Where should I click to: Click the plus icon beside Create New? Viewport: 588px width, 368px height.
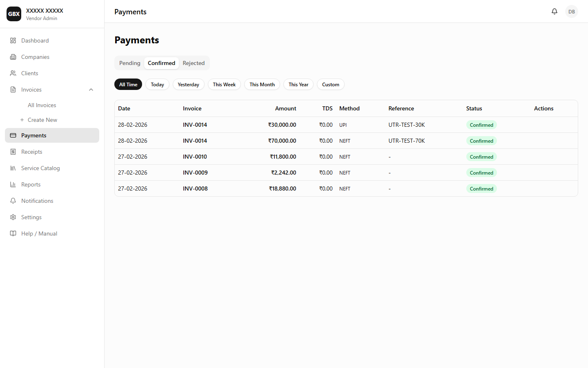point(22,120)
